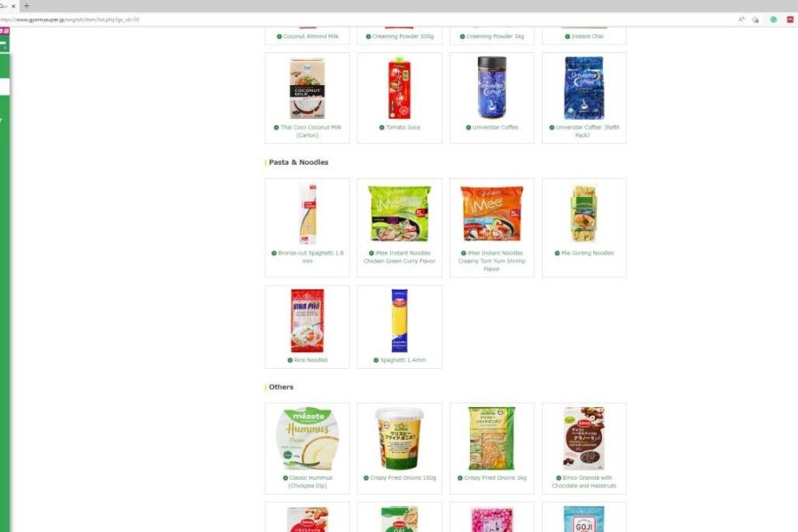Open iMee Chicken Green Curry noodles image
Screen dimensions: 798x532
400,214
